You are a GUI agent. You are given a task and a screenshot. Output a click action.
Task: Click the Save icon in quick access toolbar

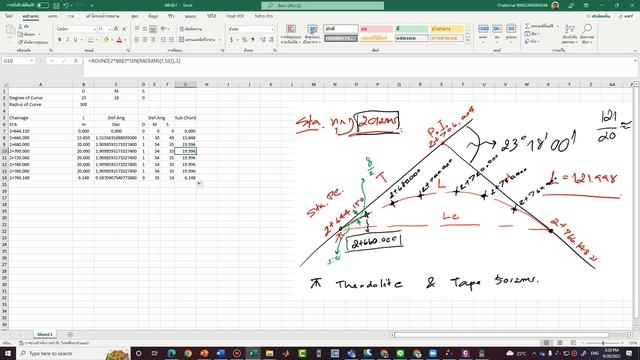click(56, 5)
